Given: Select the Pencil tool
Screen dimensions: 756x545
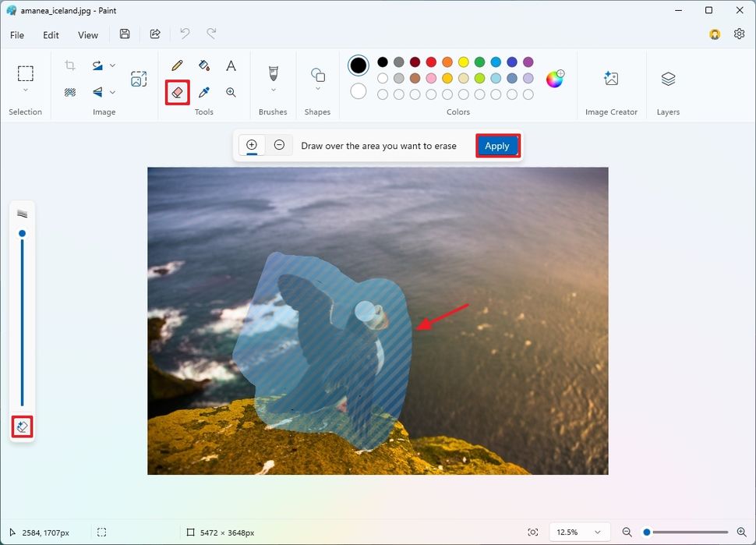Looking at the screenshot, I should (177, 65).
